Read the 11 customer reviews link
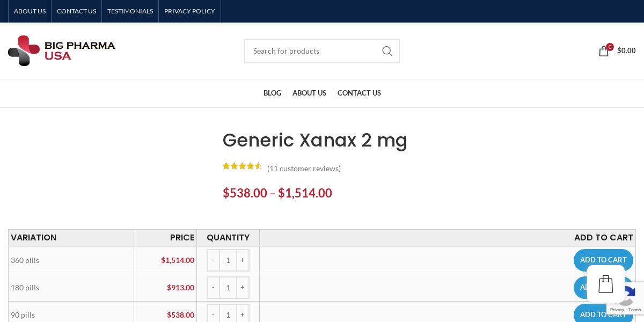This screenshot has width=644, height=322. (304, 169)
